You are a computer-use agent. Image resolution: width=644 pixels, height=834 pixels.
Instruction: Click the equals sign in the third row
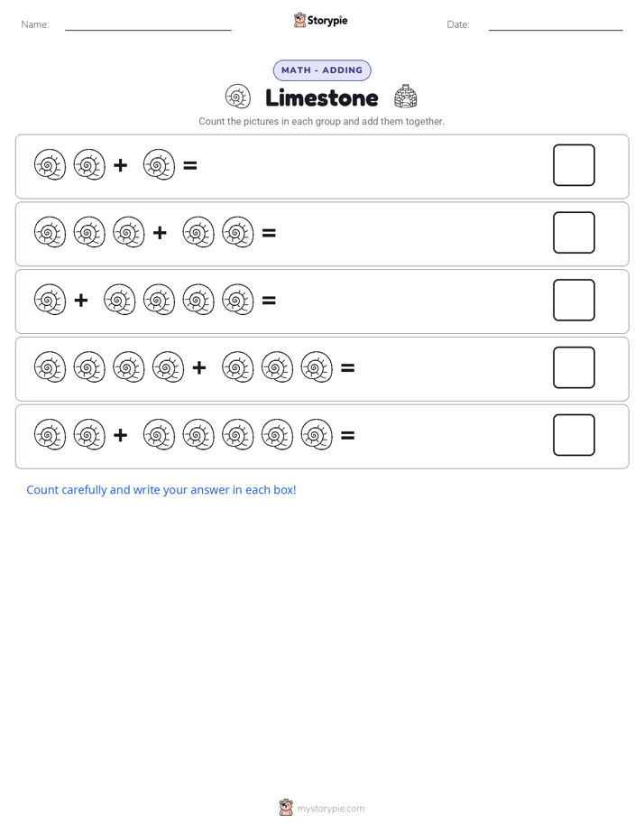click(x=269, y=301)
